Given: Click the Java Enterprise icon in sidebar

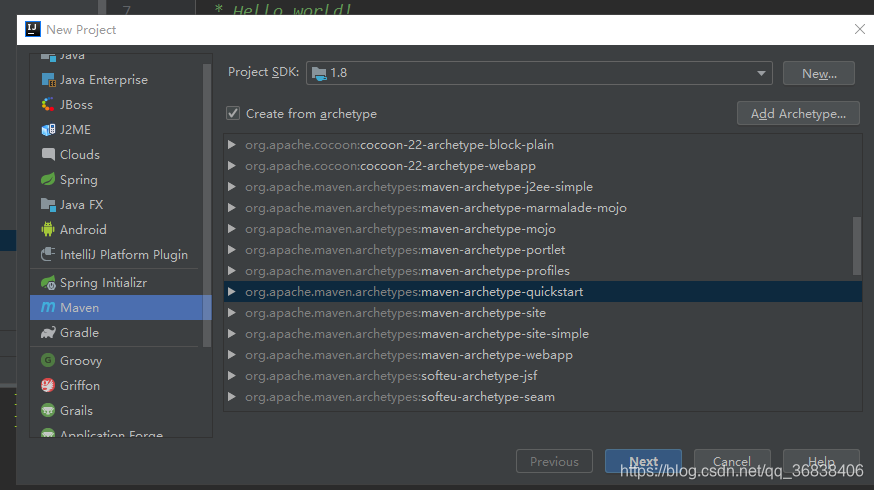Looking at the screenshot, I should (48, 80).
